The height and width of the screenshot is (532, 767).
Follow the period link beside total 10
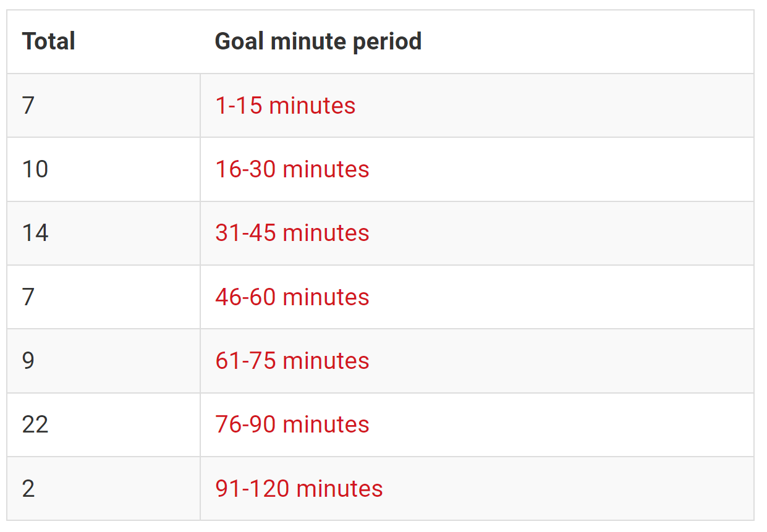(292, 169)
